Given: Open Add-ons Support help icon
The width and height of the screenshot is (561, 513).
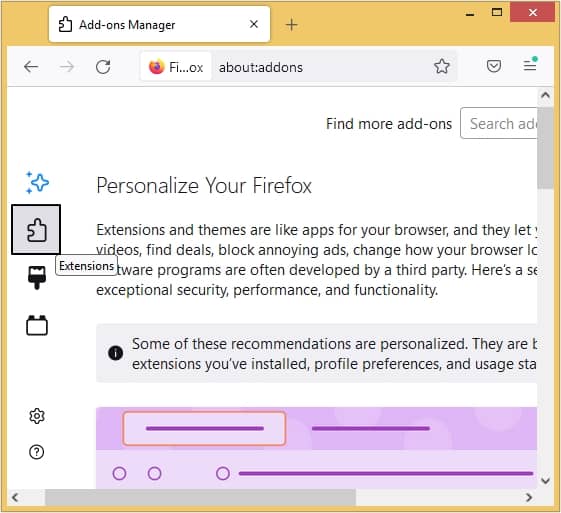Looking at the screenshot, I should (x=36, y=452).
